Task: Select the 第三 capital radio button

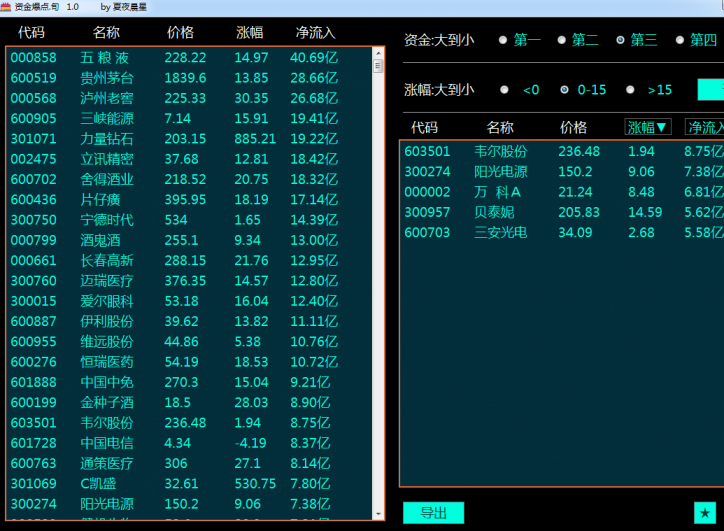Action: click(x=621, y=40)
